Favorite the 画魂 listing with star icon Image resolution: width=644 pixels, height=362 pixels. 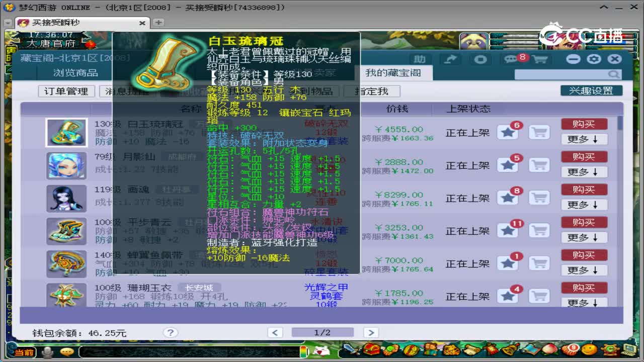508,198
